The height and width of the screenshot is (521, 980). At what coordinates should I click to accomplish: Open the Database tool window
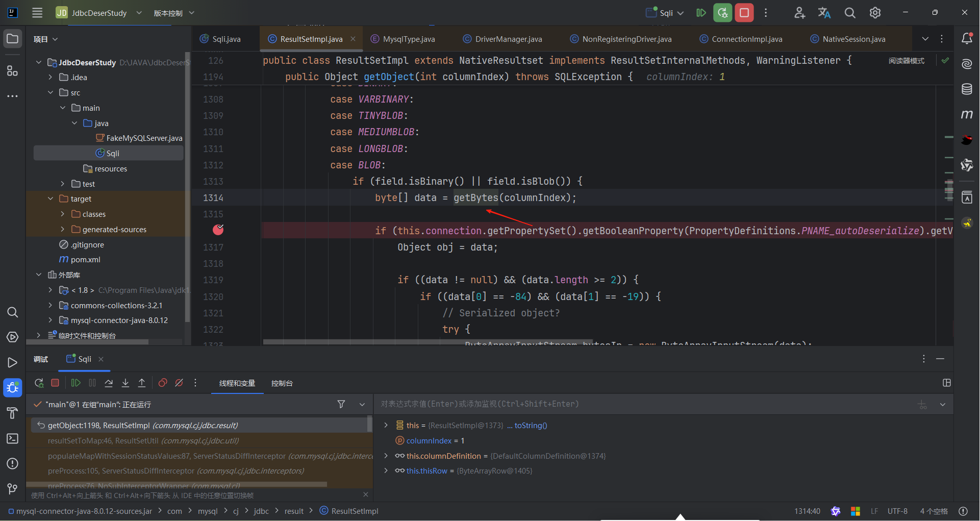pyautogui.click(x=967, y=89)
